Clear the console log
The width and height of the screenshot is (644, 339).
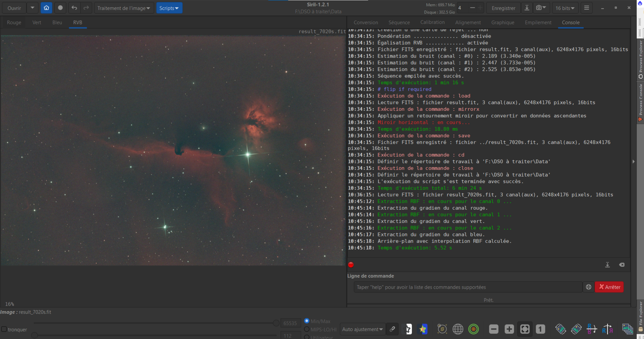(622, 265)
